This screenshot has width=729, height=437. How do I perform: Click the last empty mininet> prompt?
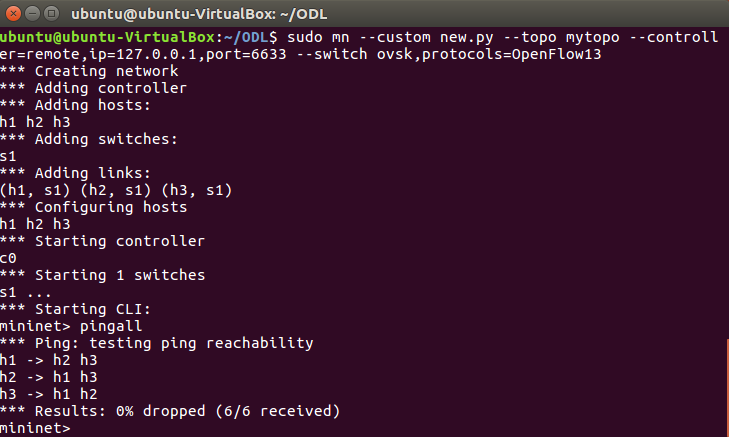(x=36, y=428)
